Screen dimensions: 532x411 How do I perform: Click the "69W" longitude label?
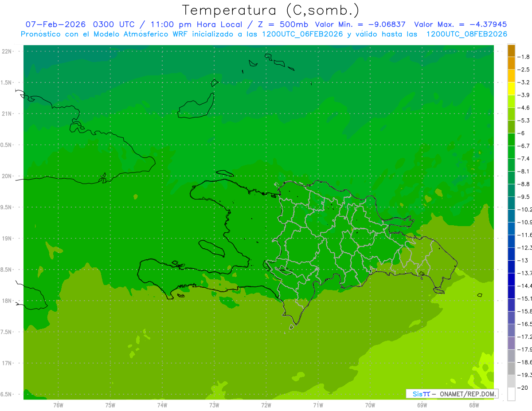[x=422, y=405]
